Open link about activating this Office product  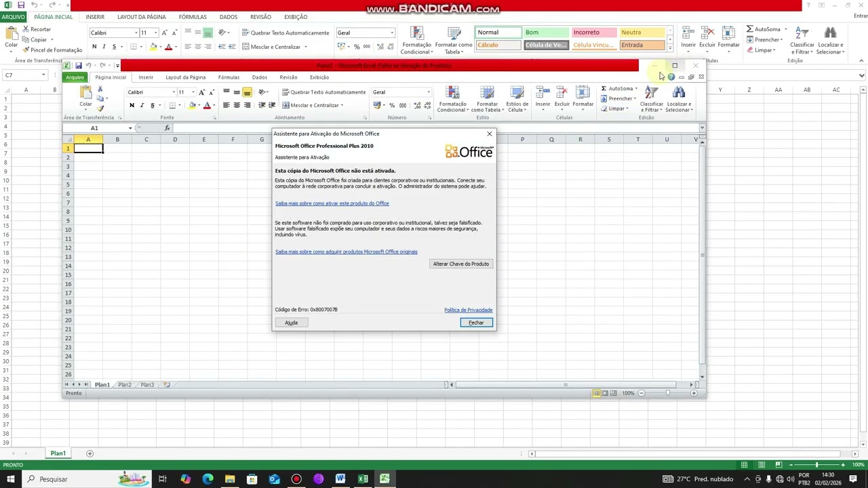(x=332, y=203)
